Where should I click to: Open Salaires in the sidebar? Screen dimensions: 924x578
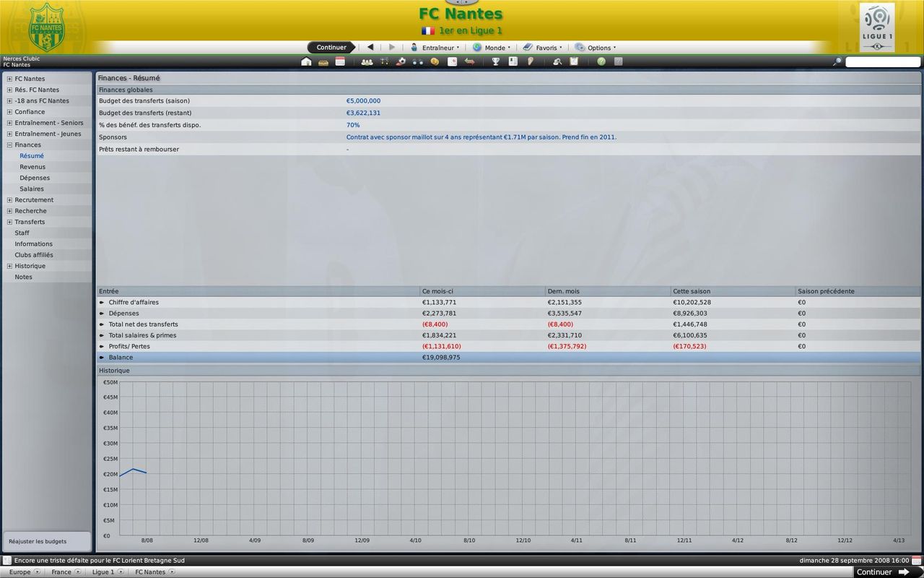(32, 189)
